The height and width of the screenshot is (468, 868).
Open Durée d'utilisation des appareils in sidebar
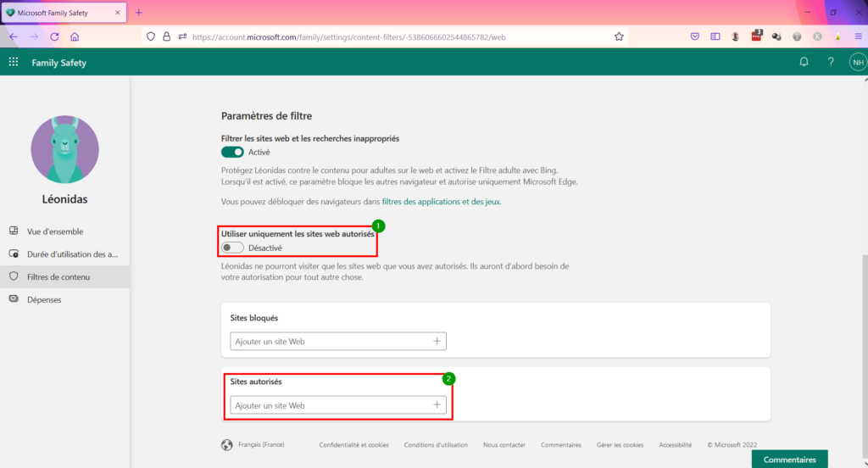pos(64,253)
